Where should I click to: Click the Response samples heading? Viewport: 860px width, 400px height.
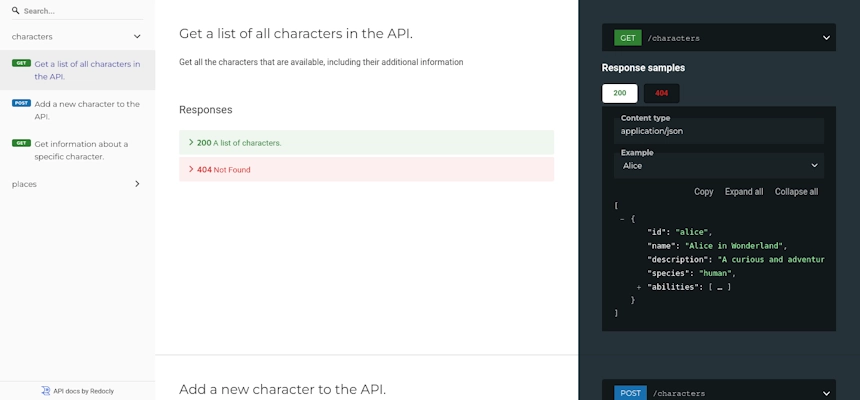coord(643,68)
